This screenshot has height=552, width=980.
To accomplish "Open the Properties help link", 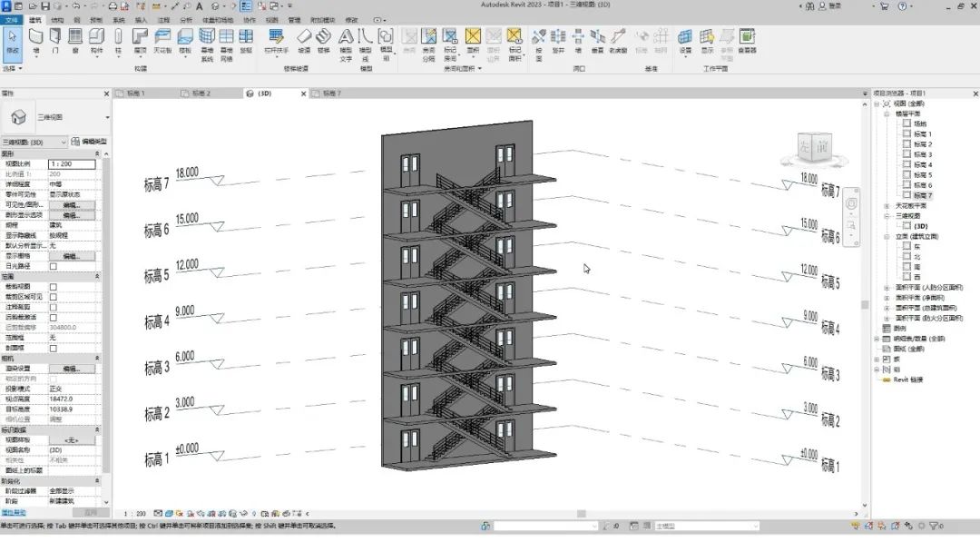I will click(x=13, y=513).
